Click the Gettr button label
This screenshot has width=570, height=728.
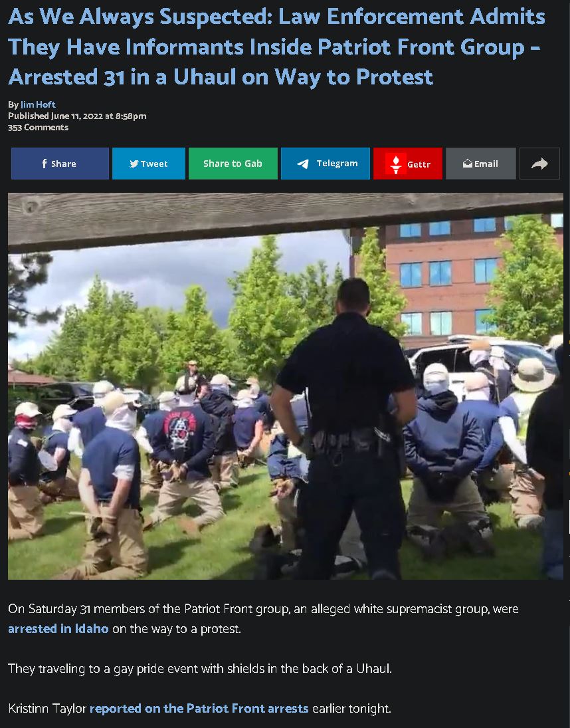pos(419,164)
